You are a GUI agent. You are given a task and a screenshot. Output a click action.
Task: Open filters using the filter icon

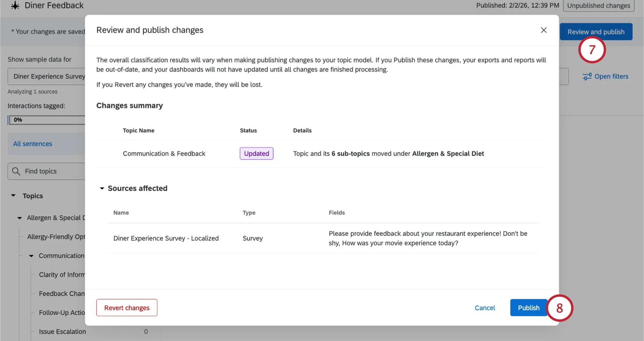pyautogui.click(x=587, y=76)
